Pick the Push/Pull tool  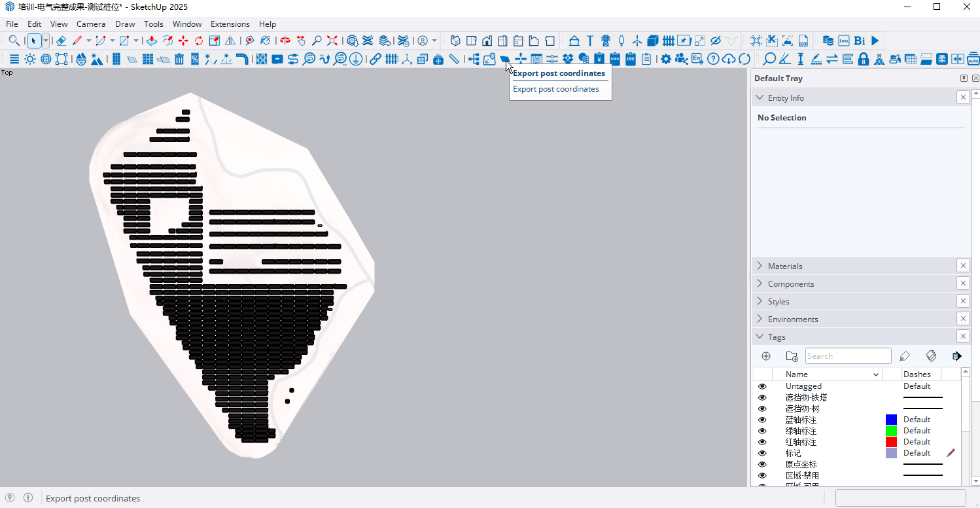click(151, 41)
